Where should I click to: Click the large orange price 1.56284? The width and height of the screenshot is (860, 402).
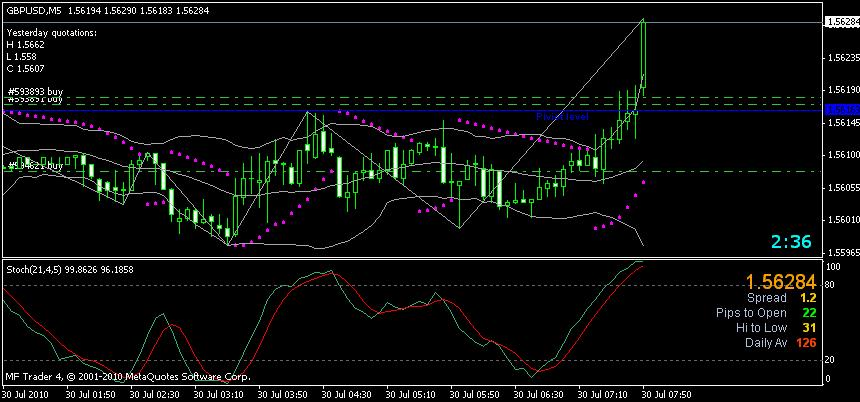point(781,282)
